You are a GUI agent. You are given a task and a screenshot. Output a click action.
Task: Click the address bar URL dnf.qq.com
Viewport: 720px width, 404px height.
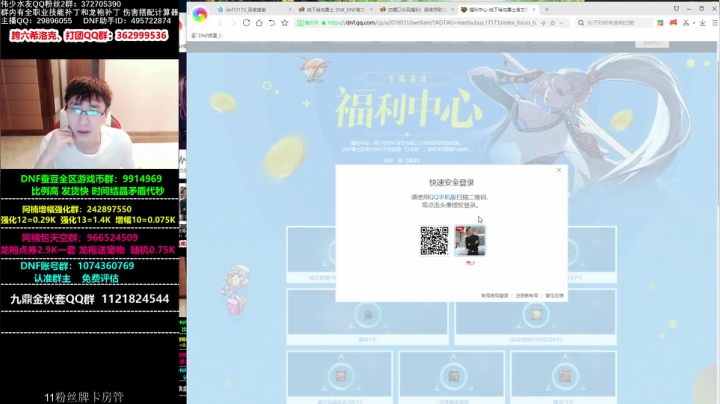click(432, 22)
